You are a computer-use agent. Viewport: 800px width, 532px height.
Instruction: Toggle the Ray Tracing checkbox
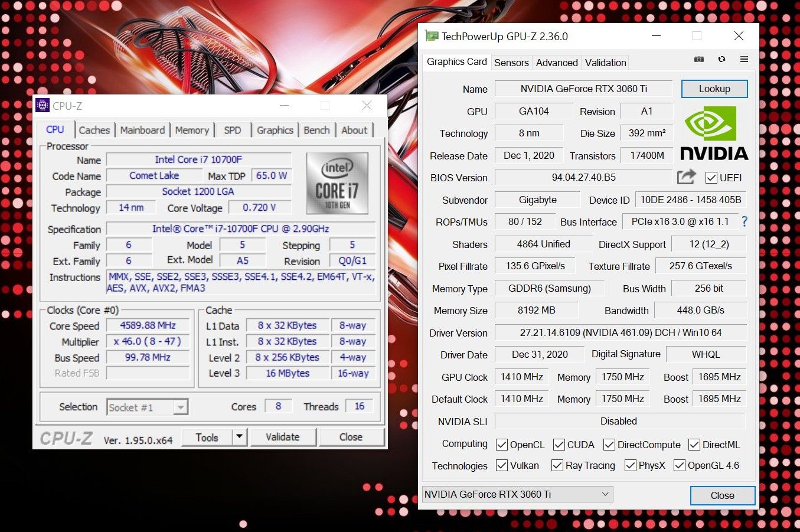[557, 465]
